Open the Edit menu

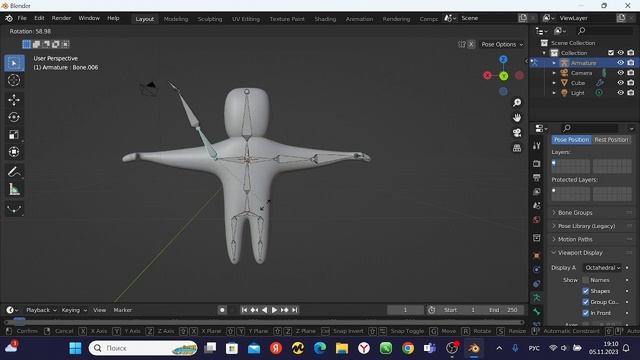[x=39, y=18]
